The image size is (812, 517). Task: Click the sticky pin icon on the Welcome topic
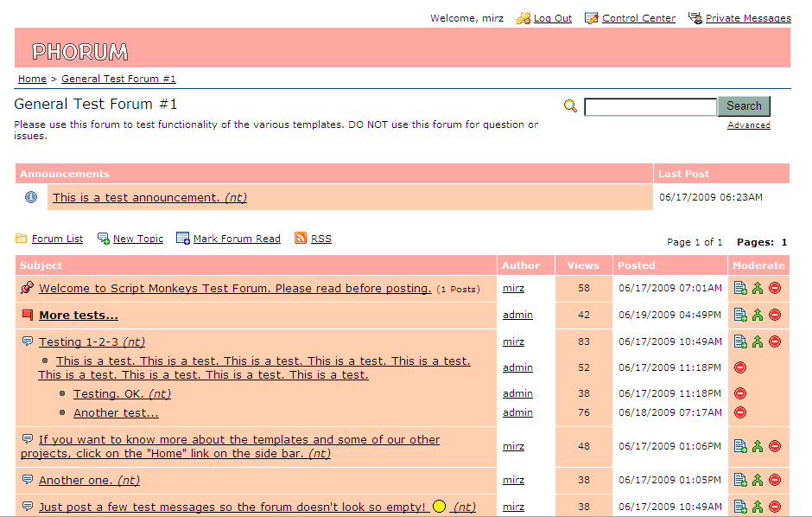click(28, 288)
